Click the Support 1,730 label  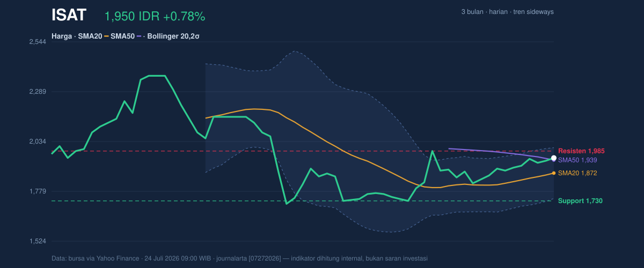click(580, 201)
